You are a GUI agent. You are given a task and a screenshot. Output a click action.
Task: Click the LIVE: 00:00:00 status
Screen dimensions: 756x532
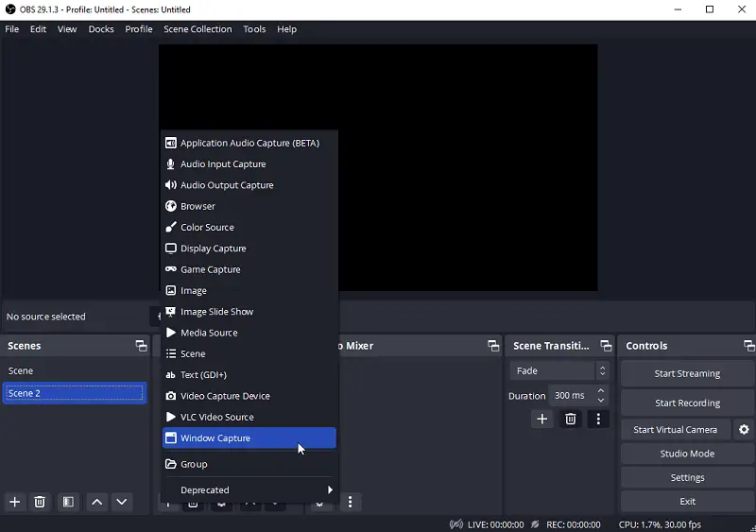(x=495, y=524)
